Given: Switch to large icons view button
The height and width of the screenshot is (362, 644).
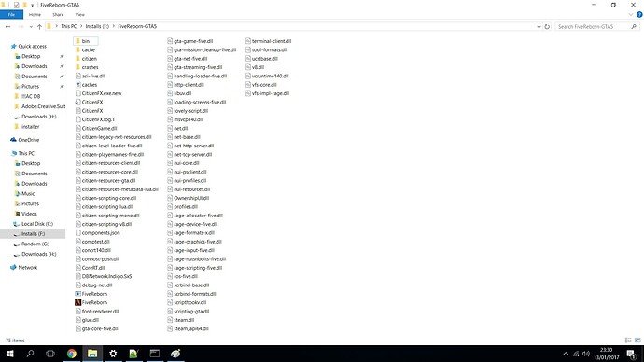Looking at the screenshot, I should pyautogui.click(x=637, y=341).
